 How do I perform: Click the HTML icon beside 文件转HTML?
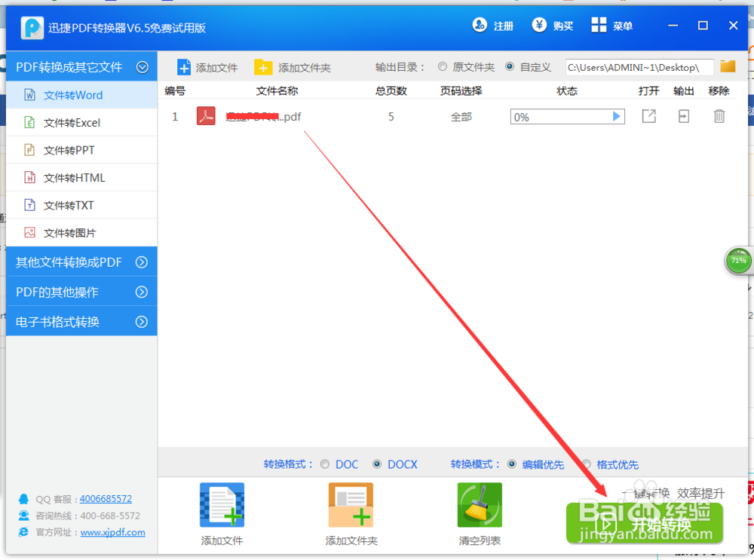[x=30, y=177]
